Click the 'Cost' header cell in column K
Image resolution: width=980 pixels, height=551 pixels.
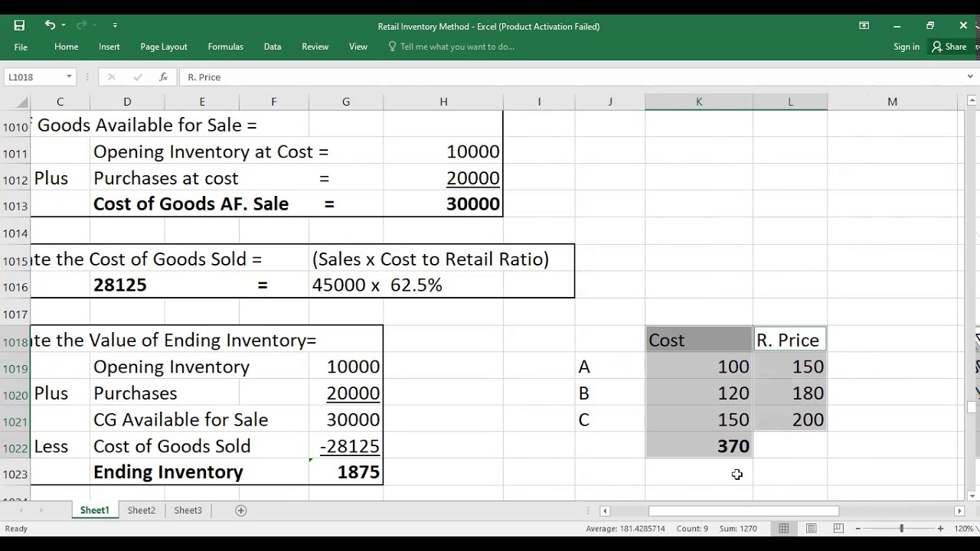(x=699, y=341)
